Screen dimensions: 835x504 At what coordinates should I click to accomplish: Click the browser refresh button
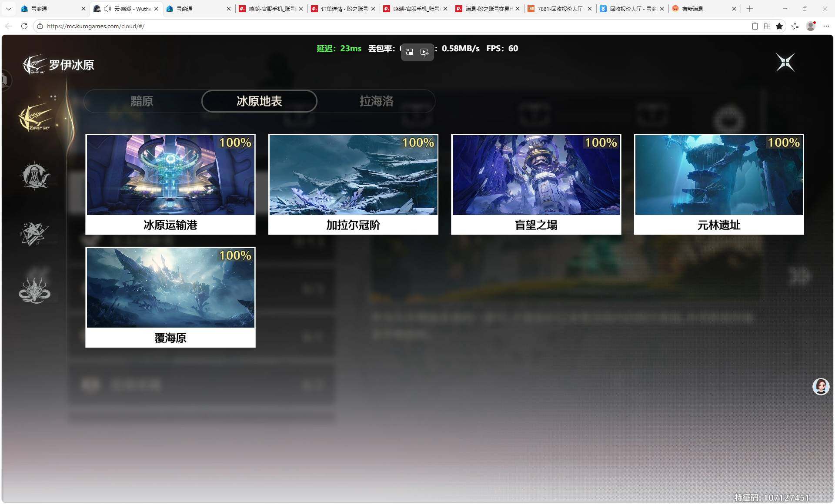24,26
